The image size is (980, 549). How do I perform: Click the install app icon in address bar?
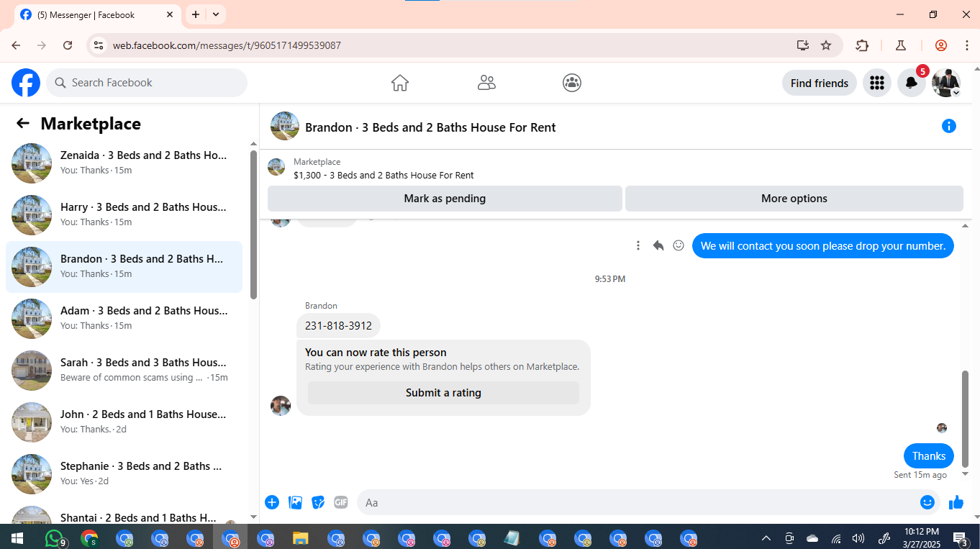(803, 45)
